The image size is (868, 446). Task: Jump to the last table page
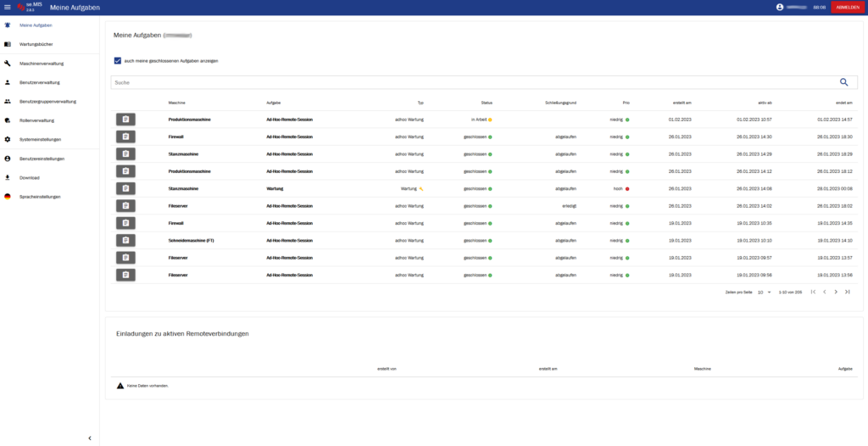tap(847, 292)
